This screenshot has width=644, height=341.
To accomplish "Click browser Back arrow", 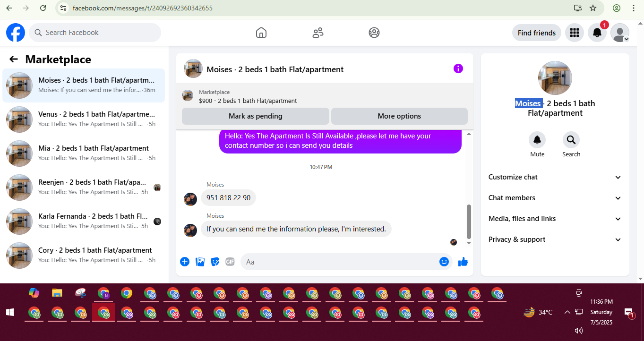I will pos(9,8).
